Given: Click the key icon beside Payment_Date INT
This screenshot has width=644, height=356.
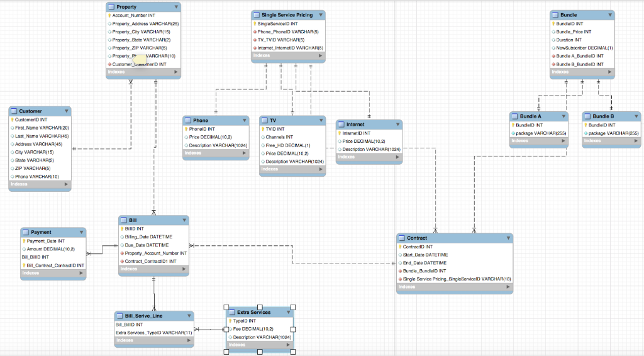Looking at the screenshot, I should [24, 241].
